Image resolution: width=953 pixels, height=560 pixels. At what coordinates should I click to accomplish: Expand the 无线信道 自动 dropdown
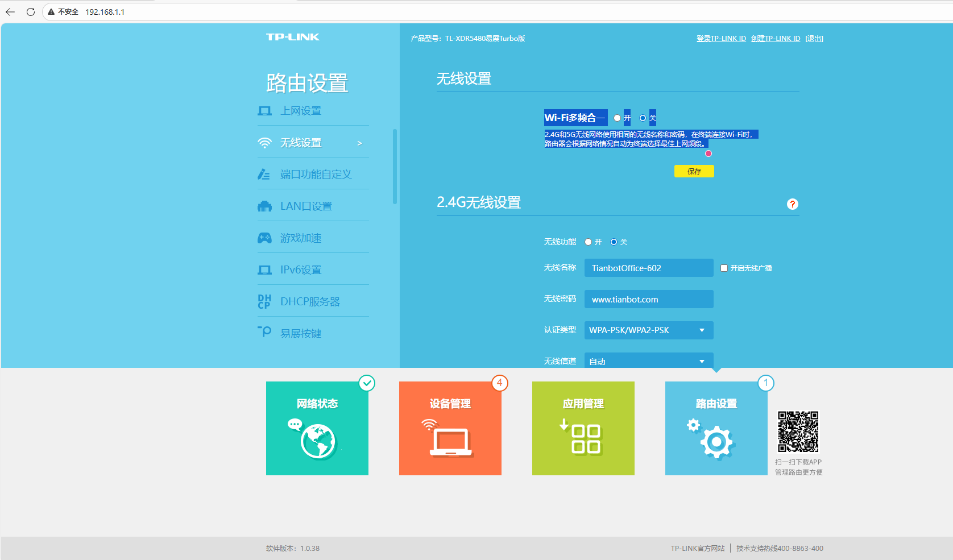point(648,361)
